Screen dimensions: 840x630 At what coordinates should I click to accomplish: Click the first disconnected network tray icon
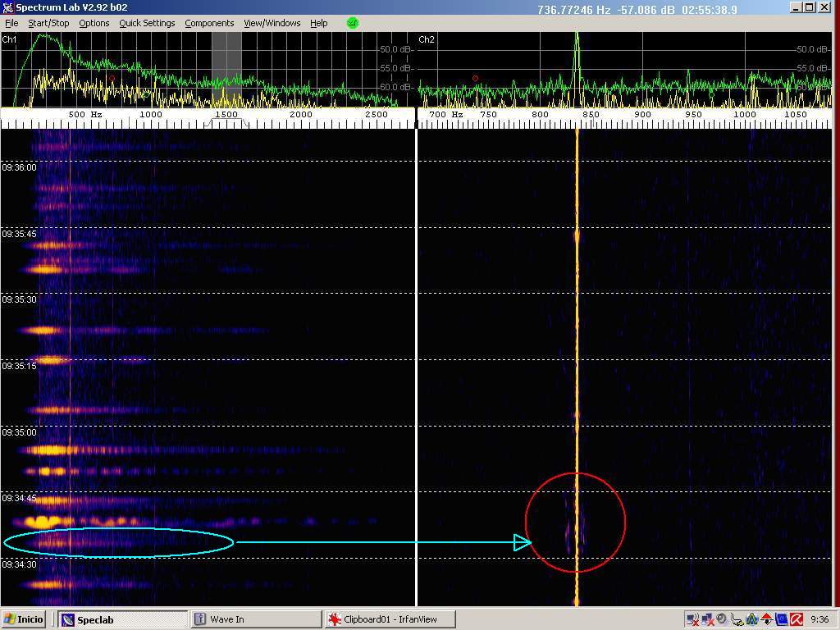[x=692, y=619]
